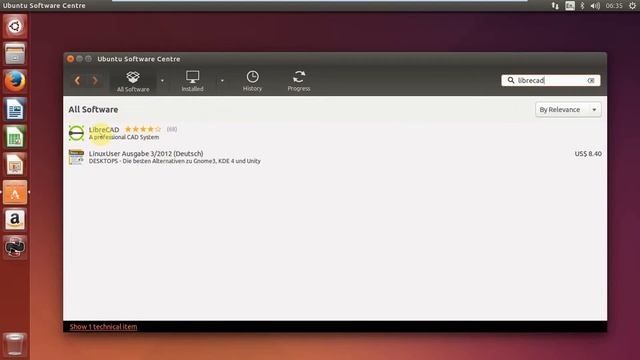Image resolution: width=640 pixels, height=360 pixels.
Task: Open the History view
Action: point(252,81)
